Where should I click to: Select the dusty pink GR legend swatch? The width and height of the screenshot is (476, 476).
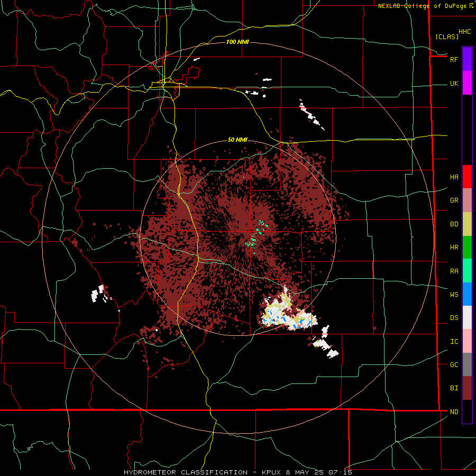[x=467, y=200]
